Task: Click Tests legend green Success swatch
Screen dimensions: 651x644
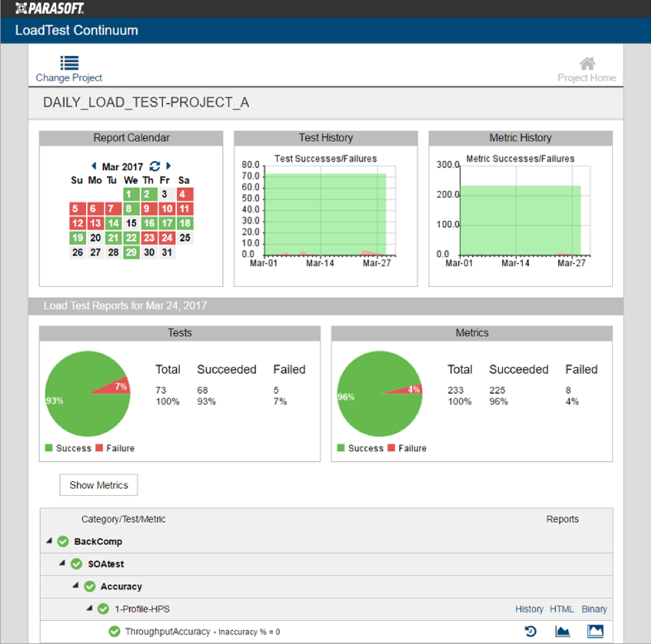Action: point(49,448)
